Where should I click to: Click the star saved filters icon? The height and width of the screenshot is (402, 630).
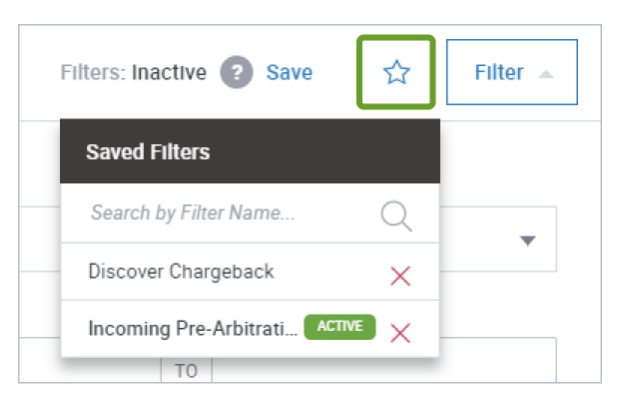396,72
